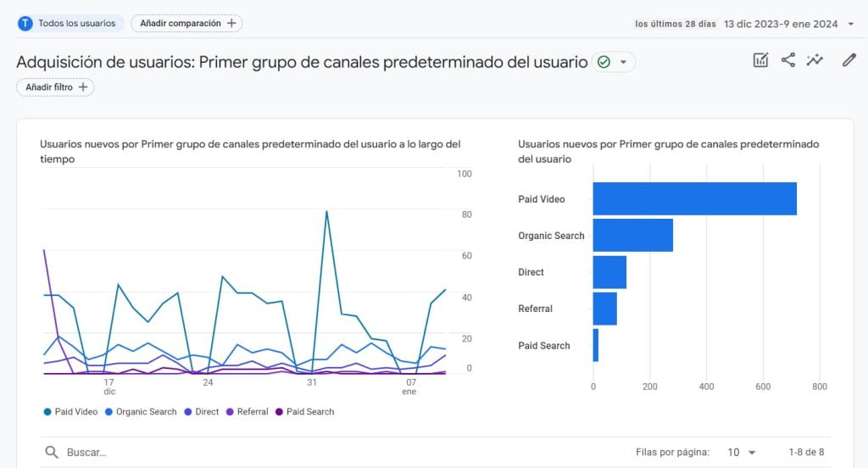This screenshot has height=468, width=868.
Task: Click the 13 dic 2023-9 ene 2024 date range
Action: click(781, 24)
